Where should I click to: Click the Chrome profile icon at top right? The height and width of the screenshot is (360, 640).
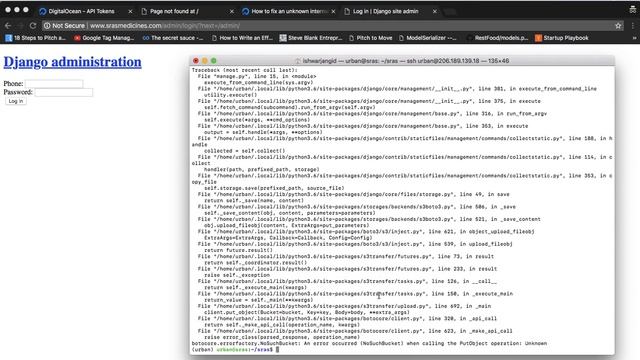[633, 10]
